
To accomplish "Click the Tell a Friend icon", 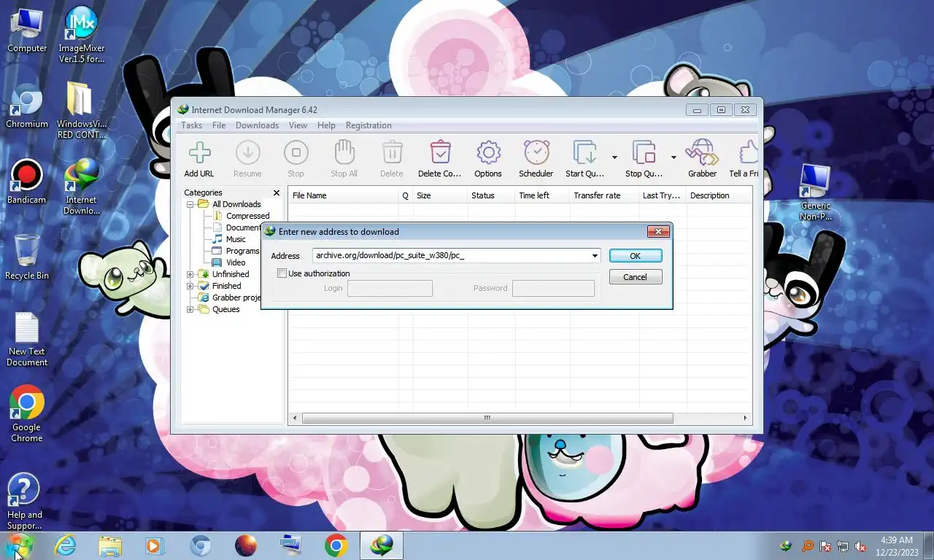I will pyautogui.click(x=747, y=153).
